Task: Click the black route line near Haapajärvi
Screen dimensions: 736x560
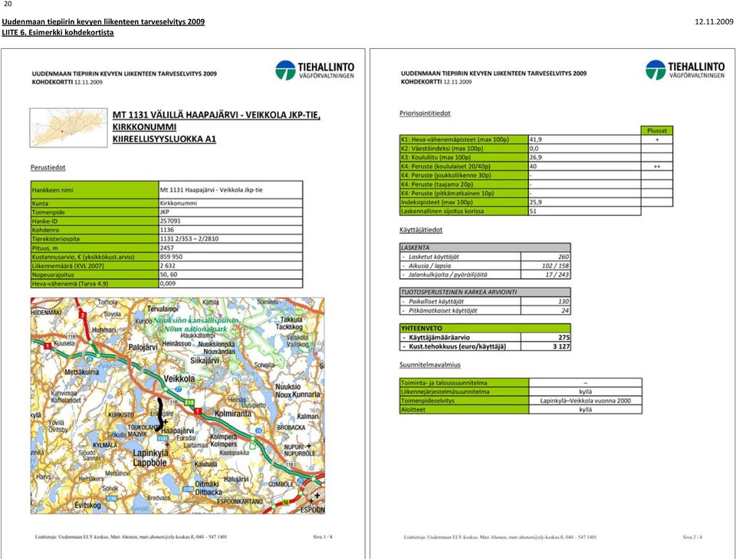Action: pos(159,415)
